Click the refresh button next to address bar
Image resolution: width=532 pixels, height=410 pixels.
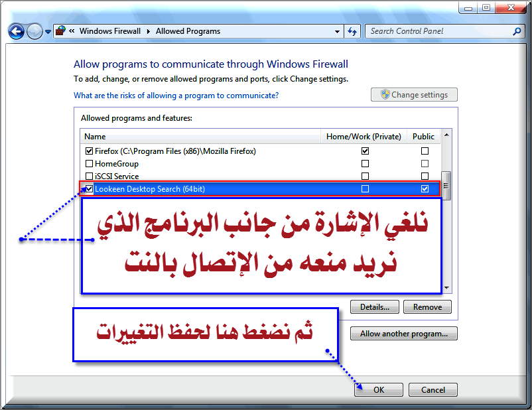352,32
